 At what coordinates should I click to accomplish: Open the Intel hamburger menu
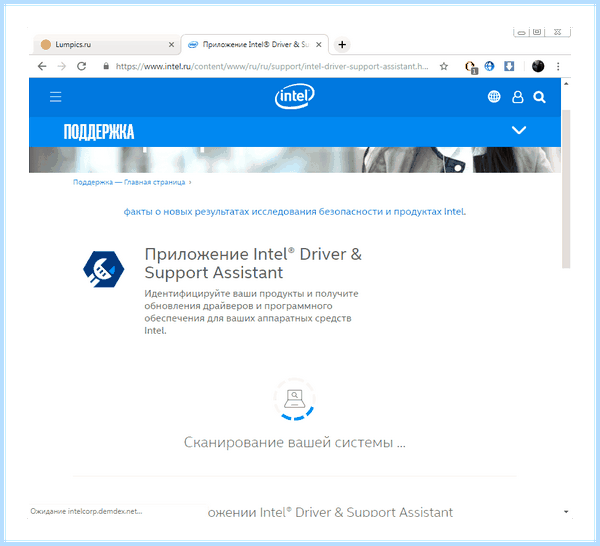click(x=55, y=96)
